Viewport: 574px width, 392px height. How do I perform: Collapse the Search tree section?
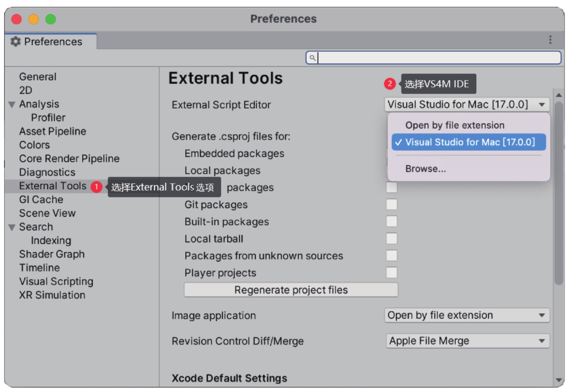[12, 228]
